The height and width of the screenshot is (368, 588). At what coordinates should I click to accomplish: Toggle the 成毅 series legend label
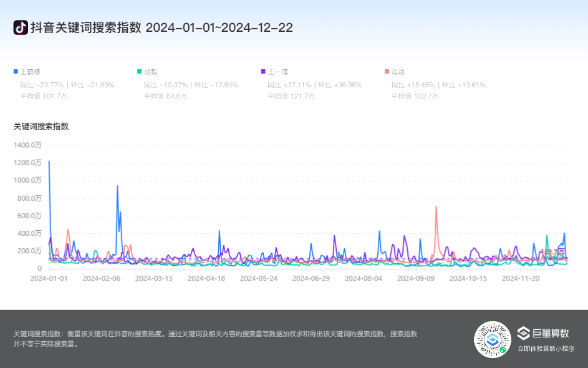151,72
